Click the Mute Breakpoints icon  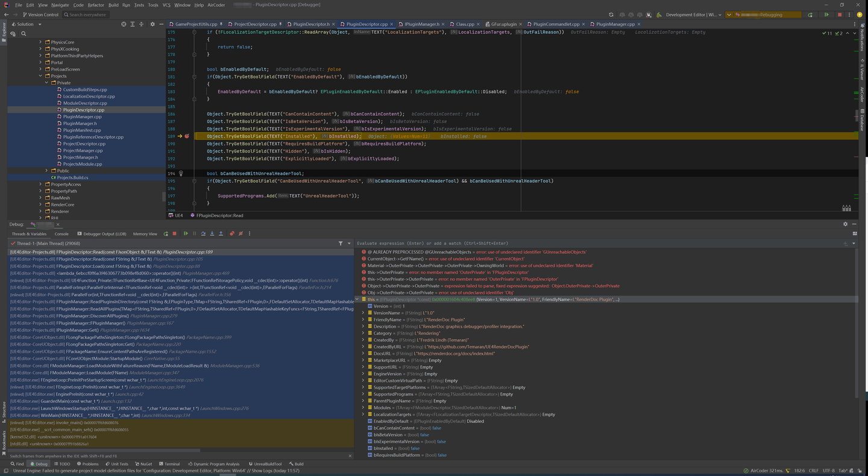pos(241,233)
